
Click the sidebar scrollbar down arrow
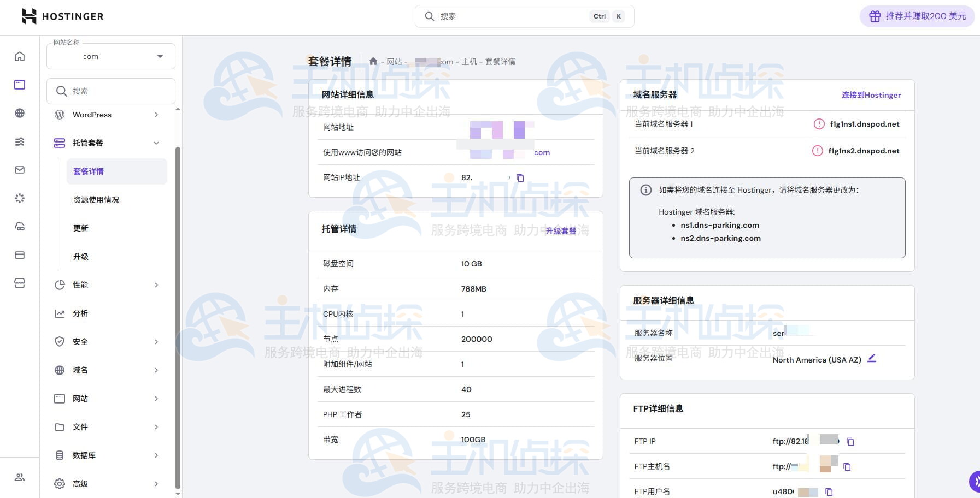pyautogui.click(x=178, y=494)
